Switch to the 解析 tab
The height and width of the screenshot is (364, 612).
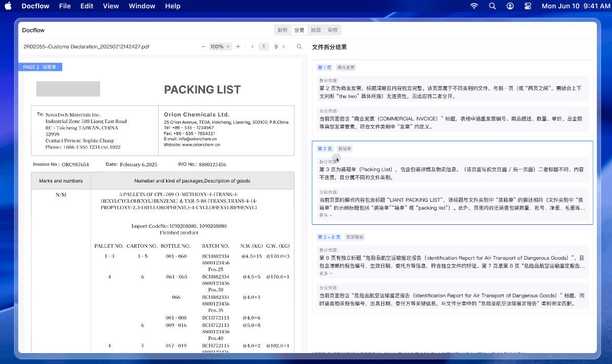(283, 30)
